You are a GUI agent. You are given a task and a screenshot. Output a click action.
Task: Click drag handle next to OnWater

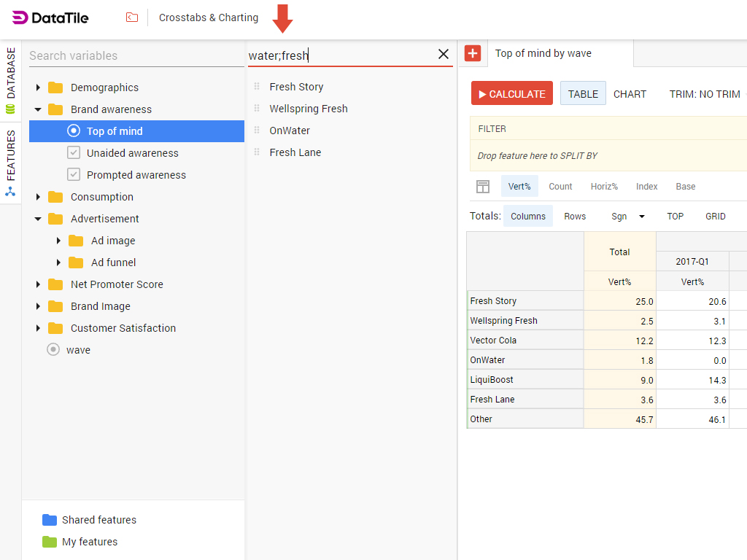257,131
